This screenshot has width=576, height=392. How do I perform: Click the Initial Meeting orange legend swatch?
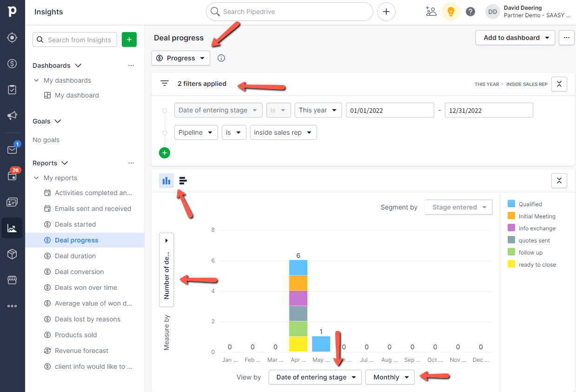511,216
